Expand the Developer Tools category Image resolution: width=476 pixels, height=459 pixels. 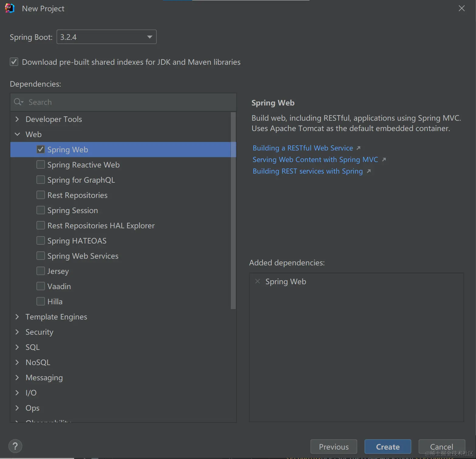point(17,119)
